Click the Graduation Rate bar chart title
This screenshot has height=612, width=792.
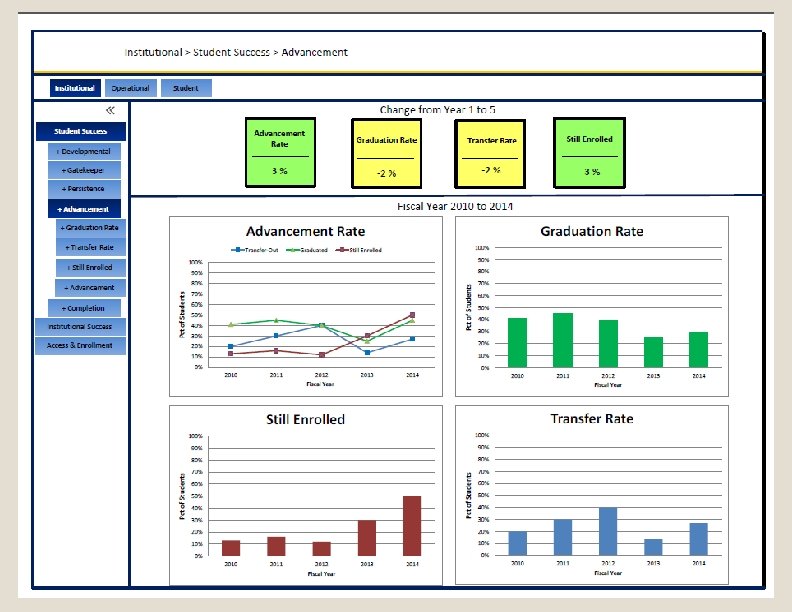(591, 231)
